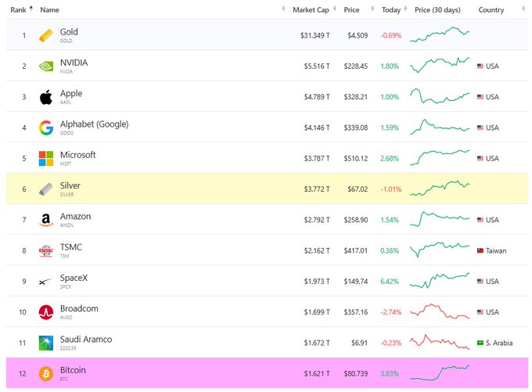
Task: Click the USA flag in Apple row
Action: (x=480, y=97)
